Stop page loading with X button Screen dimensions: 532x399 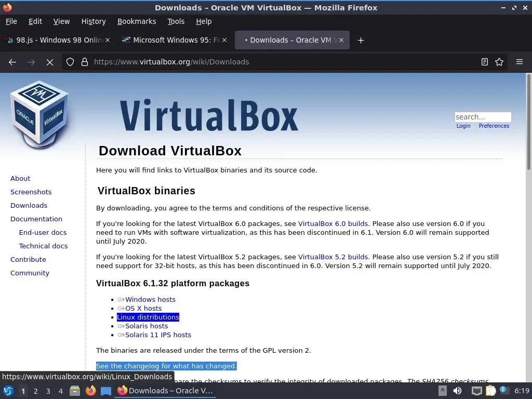[49, 62]
